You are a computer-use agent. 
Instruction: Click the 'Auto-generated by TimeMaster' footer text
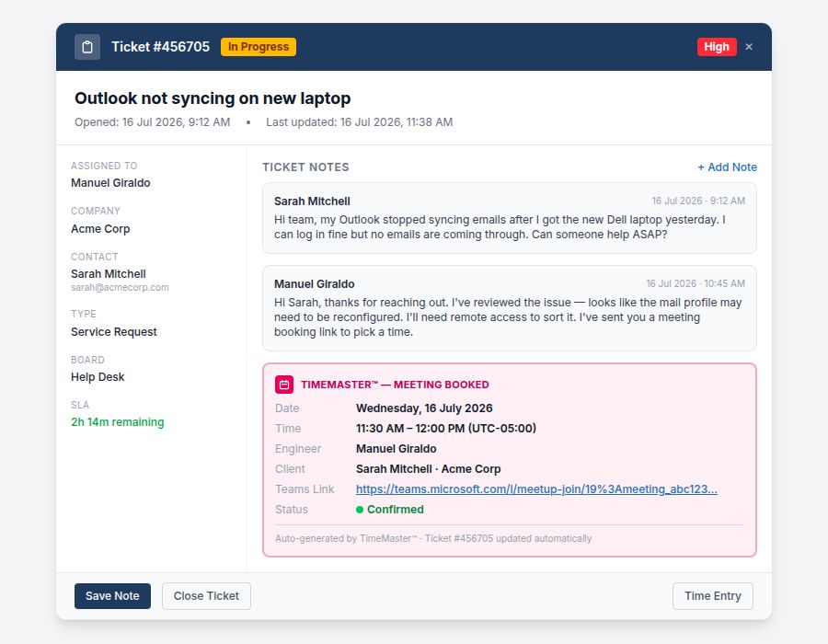click(x=433, y=539)
